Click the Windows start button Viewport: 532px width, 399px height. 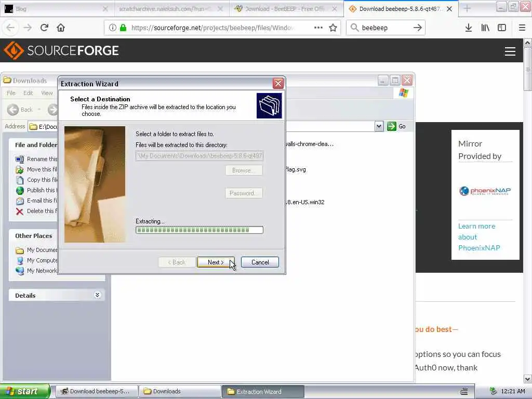[25, 391]
